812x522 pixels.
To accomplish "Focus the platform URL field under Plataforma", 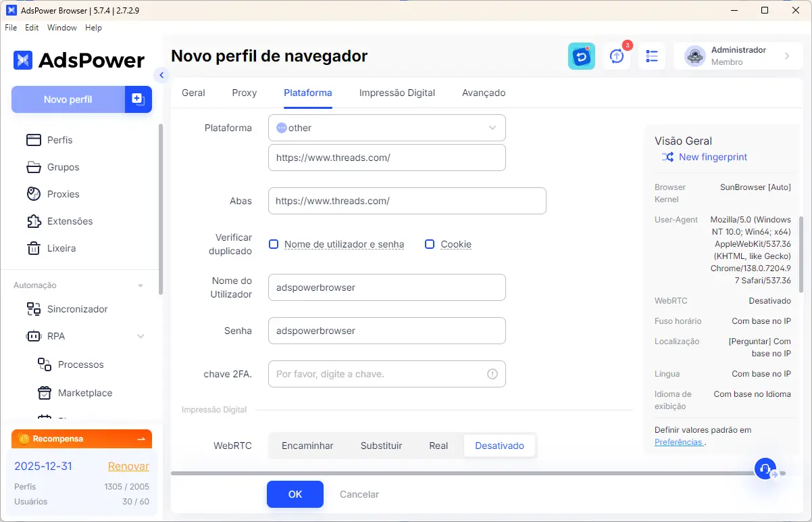I will (x=387, y=158).
